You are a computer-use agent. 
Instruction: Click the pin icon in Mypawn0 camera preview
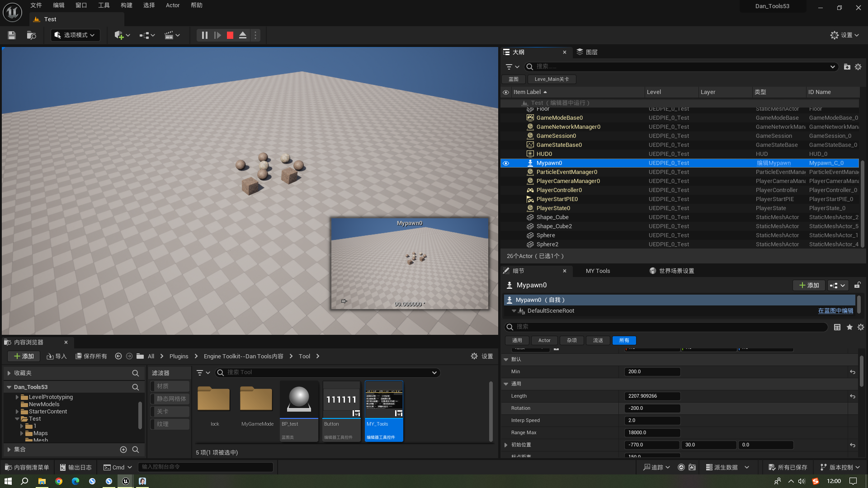(x=344, y=301)
